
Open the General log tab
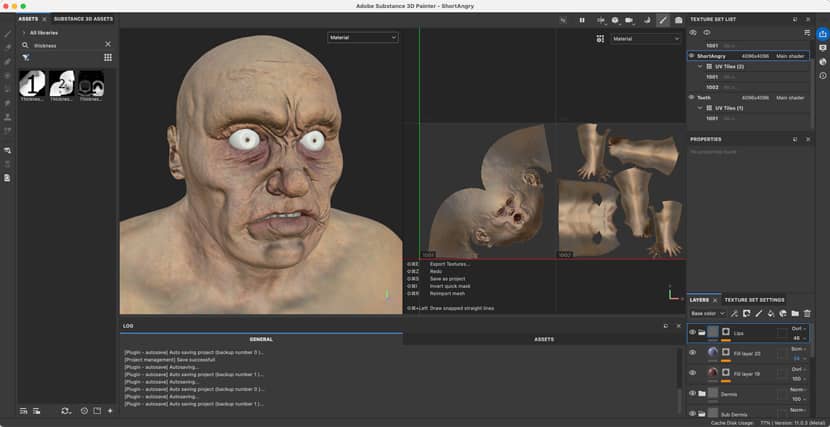point(261,339)
